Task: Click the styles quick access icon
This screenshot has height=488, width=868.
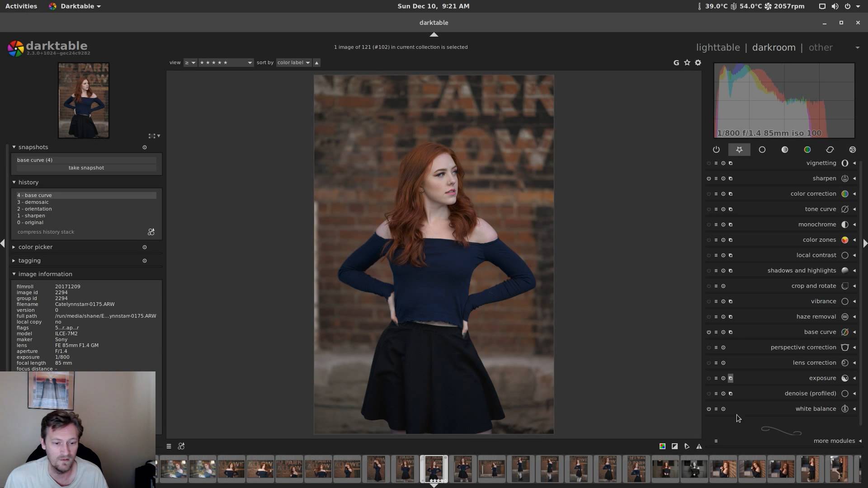Action: tap(181, 446)
